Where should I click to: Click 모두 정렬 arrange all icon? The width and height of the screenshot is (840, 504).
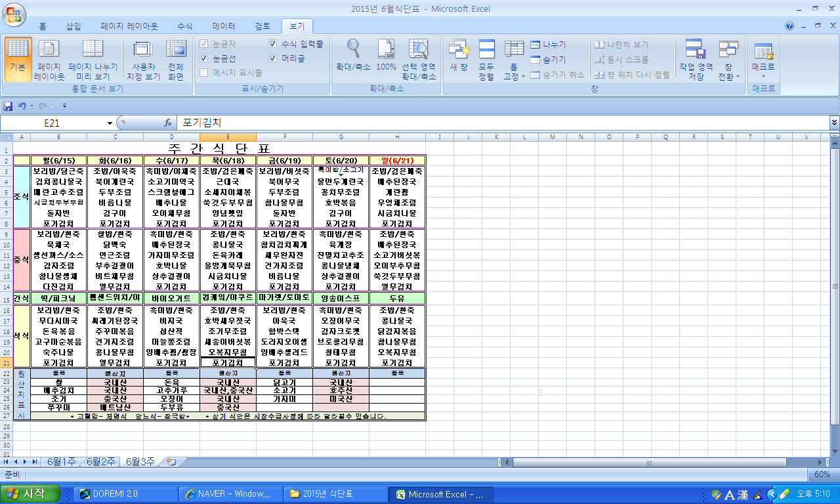click(486, 50)
